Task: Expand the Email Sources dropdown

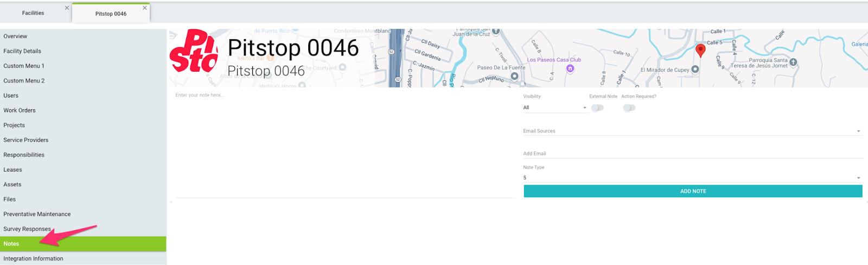Action: (692, 131)
